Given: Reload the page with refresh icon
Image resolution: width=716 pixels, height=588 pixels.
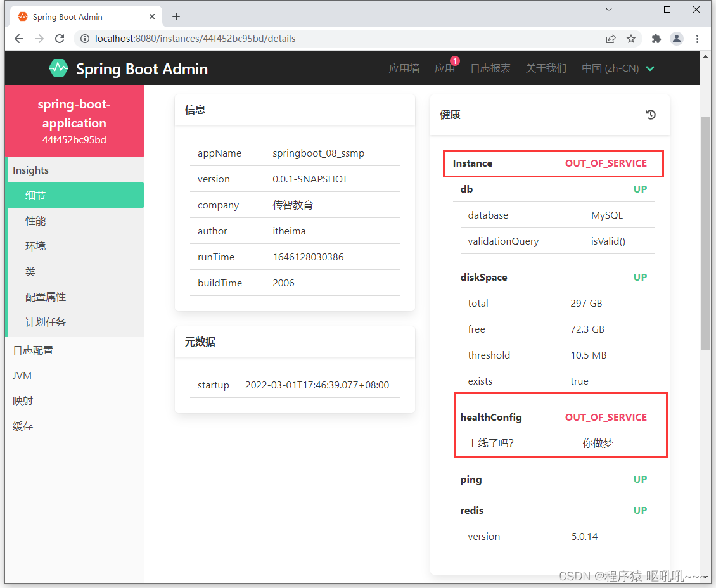Looking at the screenshot, I should click(60, 39).
